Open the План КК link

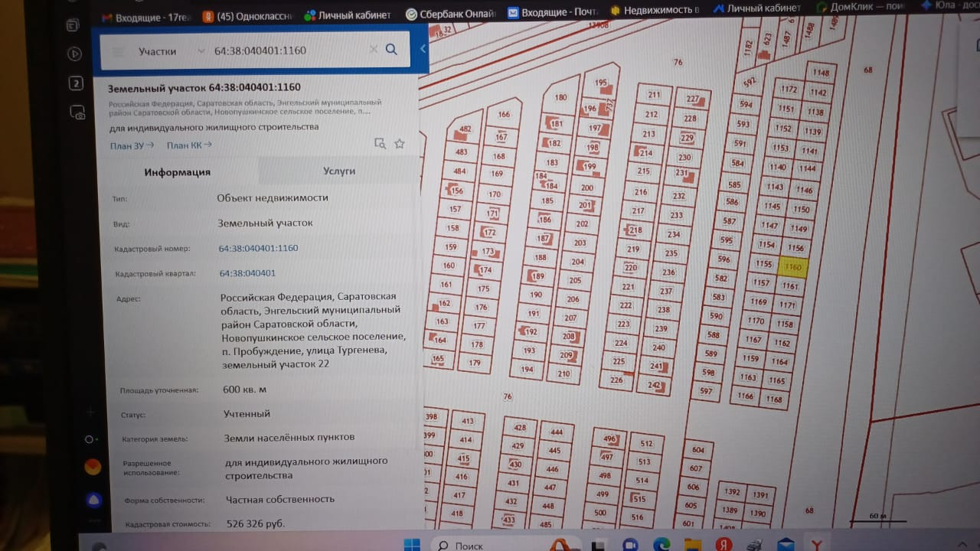click(189, 145)
